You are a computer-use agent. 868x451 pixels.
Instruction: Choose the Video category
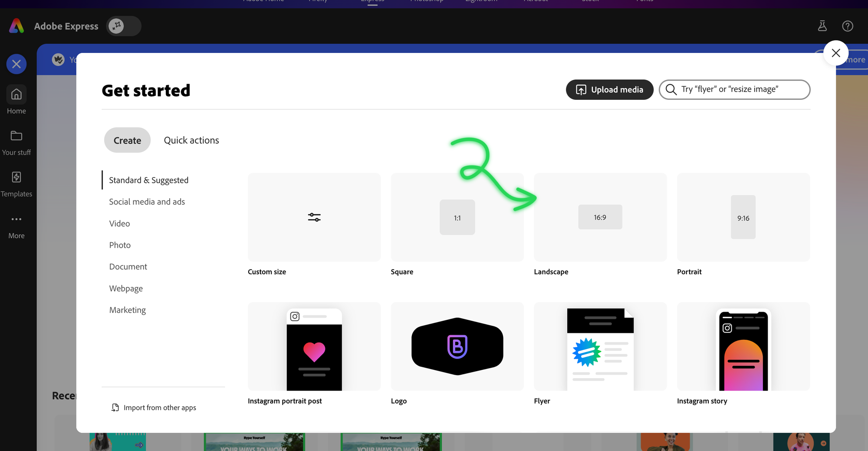119,224
